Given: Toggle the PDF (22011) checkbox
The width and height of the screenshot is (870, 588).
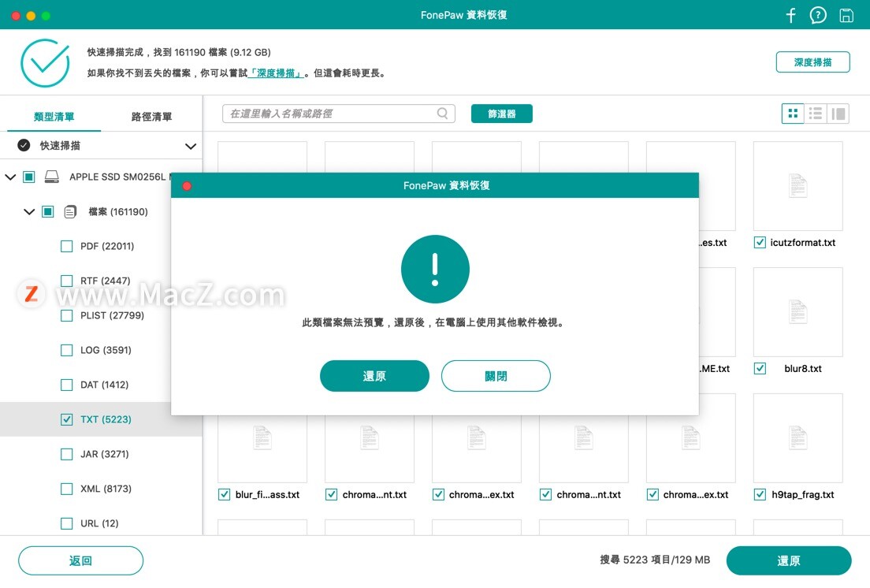Looking at the screenshot, I should (x=66, y=246).
